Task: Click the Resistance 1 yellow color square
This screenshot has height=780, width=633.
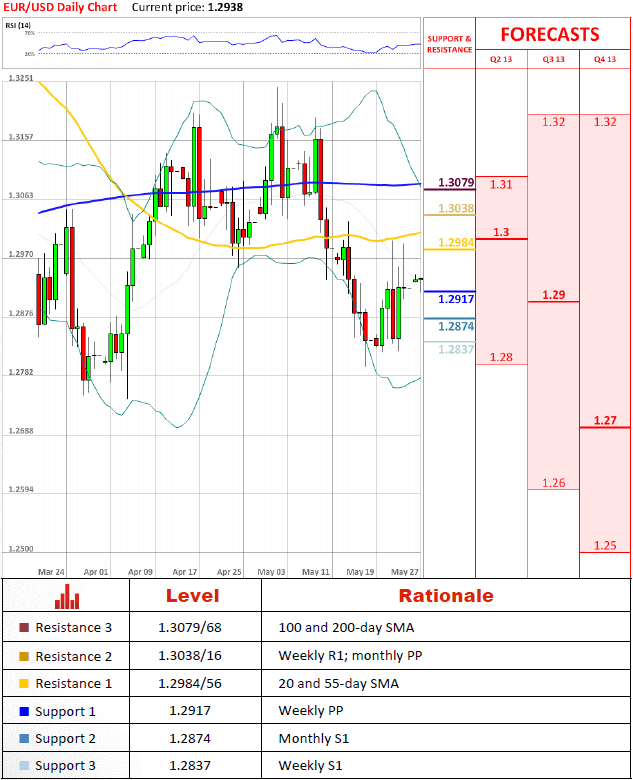Action: click(24, 684)
